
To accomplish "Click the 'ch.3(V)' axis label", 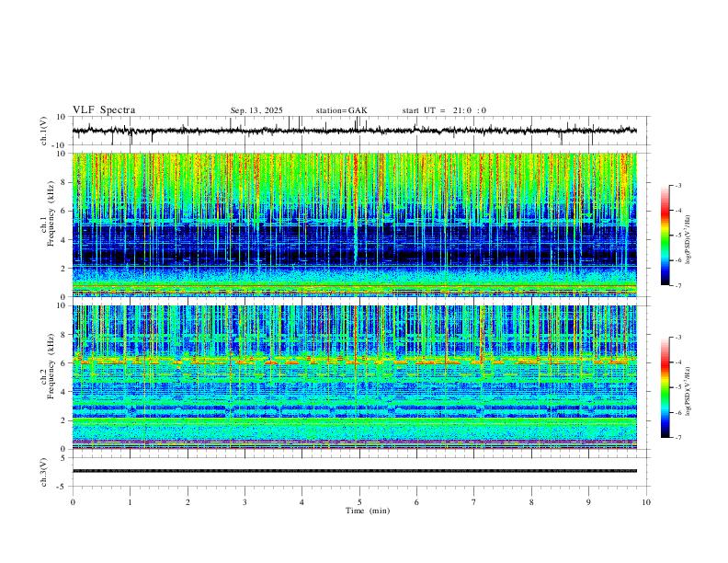I will (x=44, y=472).
